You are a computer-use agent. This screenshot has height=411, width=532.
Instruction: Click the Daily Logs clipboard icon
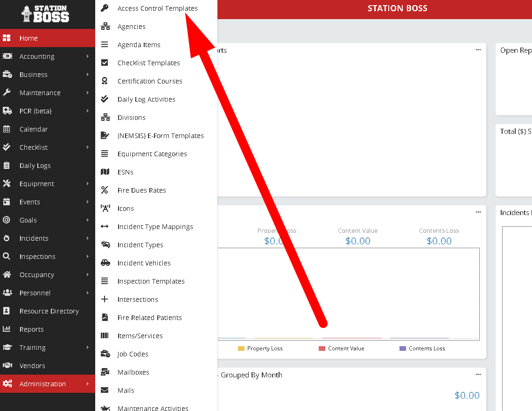pos(7,166)
